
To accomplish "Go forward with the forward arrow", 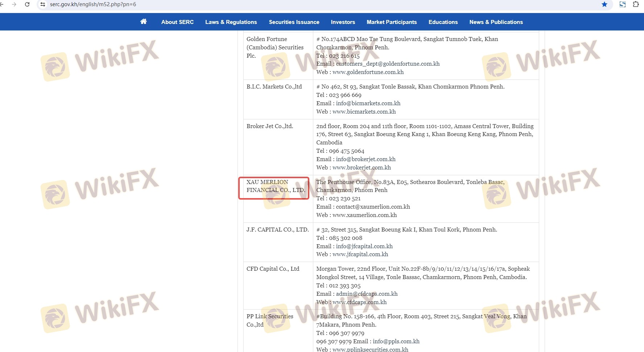I will (x=14, y=4).
